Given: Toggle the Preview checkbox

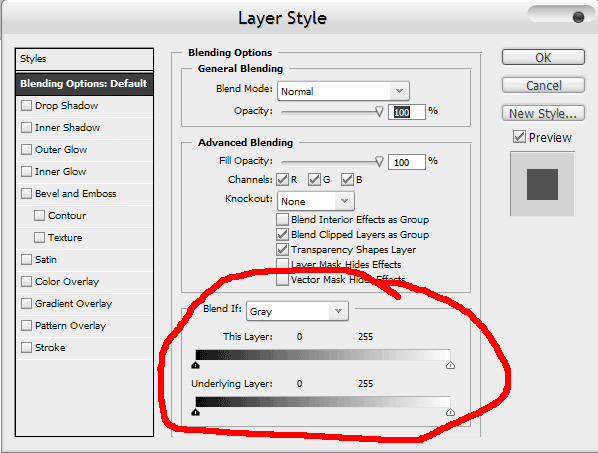Looking at the screenshot, I should tap(519, 137).
